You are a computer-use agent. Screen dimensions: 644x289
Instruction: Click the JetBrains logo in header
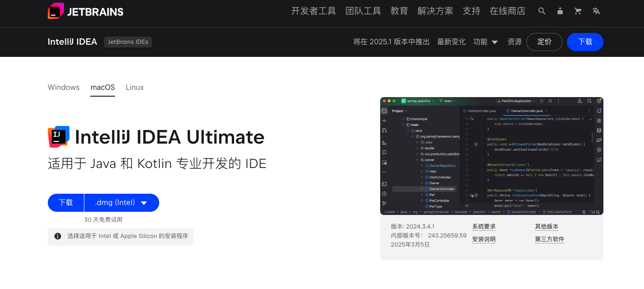click(x=85, y=11)
